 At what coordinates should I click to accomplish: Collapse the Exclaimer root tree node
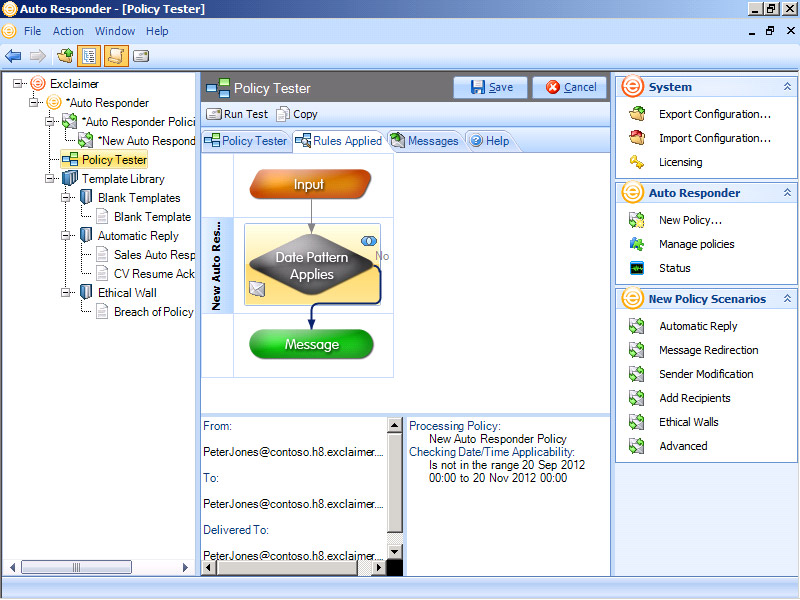pyautogui.click(x=18, y=83)
